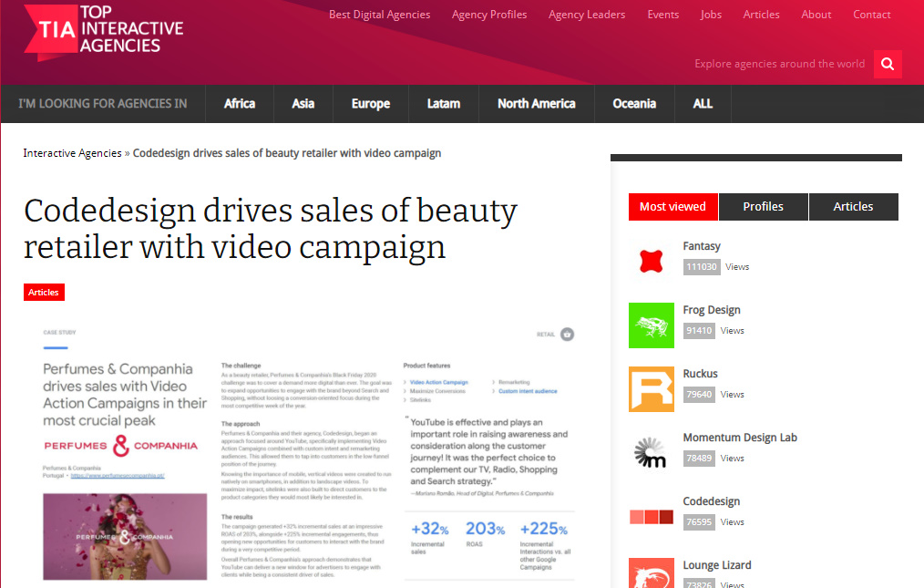Open the About page
Viewport: 924px width, 588px height.
click(816, 15)
